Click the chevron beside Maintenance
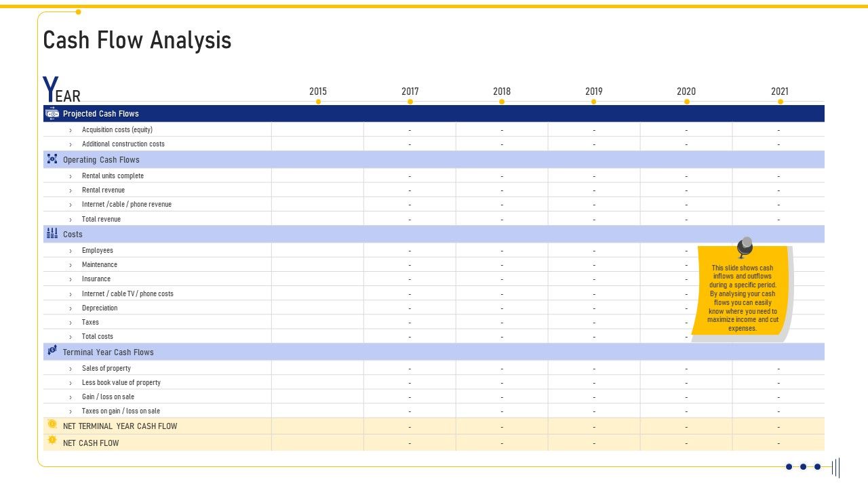This screenshot has height=488, width=868. point(71,264)
